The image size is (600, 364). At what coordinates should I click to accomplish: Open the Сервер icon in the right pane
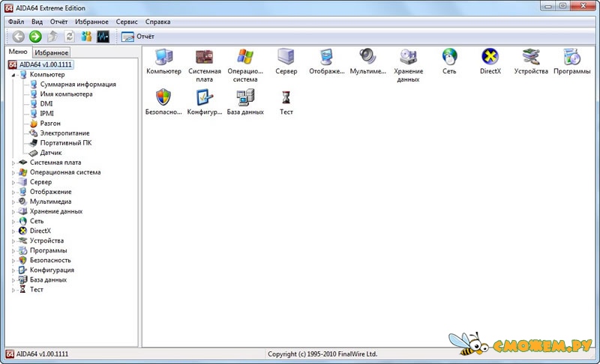[286, 61]
